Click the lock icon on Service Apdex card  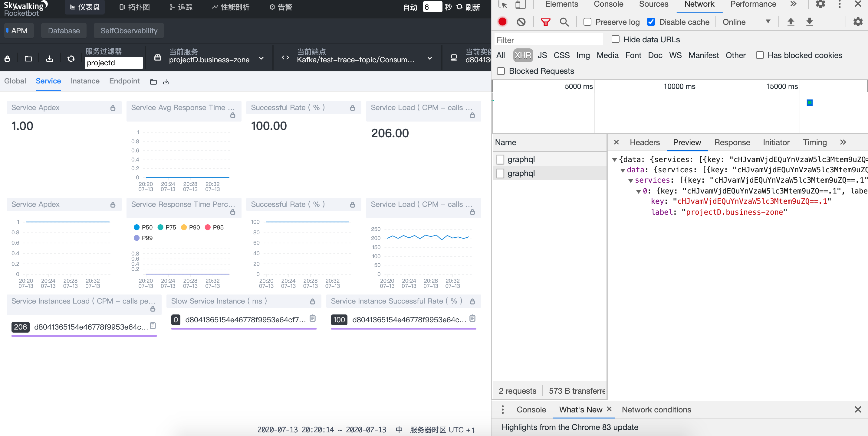[x=113, y=108]
